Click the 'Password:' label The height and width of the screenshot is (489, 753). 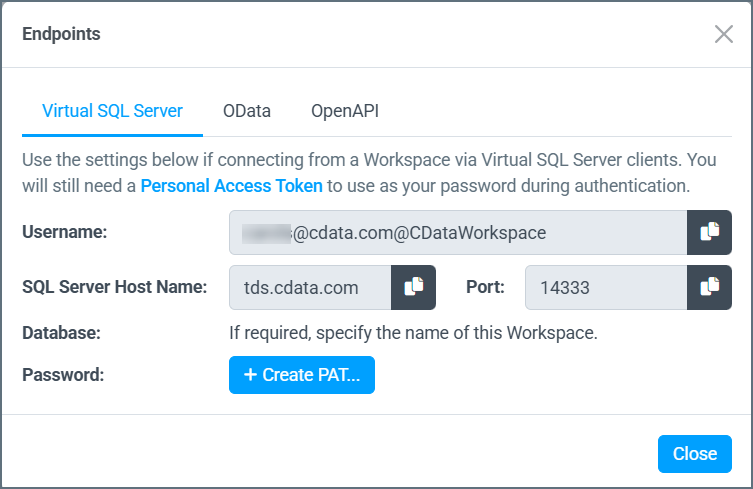tap(63, 375)
